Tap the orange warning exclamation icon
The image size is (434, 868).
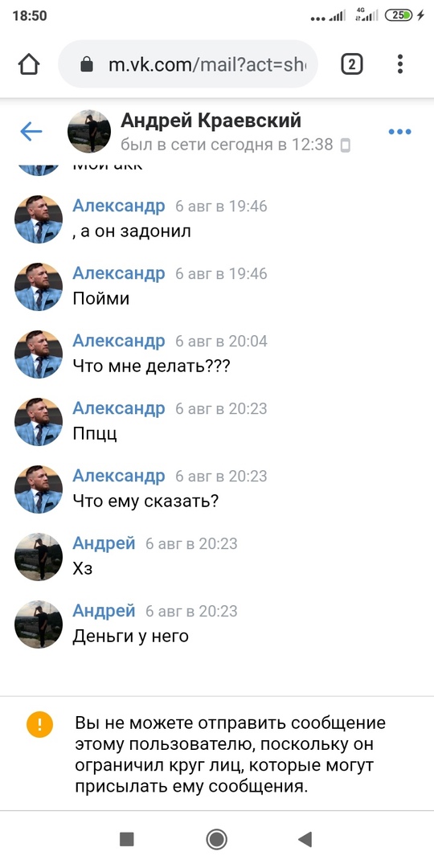point(39,724)
